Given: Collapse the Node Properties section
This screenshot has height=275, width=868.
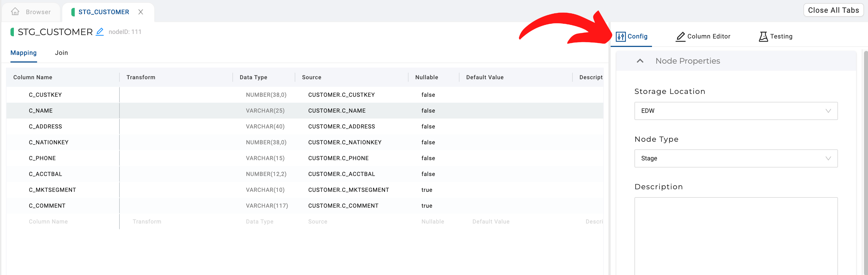Looking at the screenshot, I should tap(640, 61).
